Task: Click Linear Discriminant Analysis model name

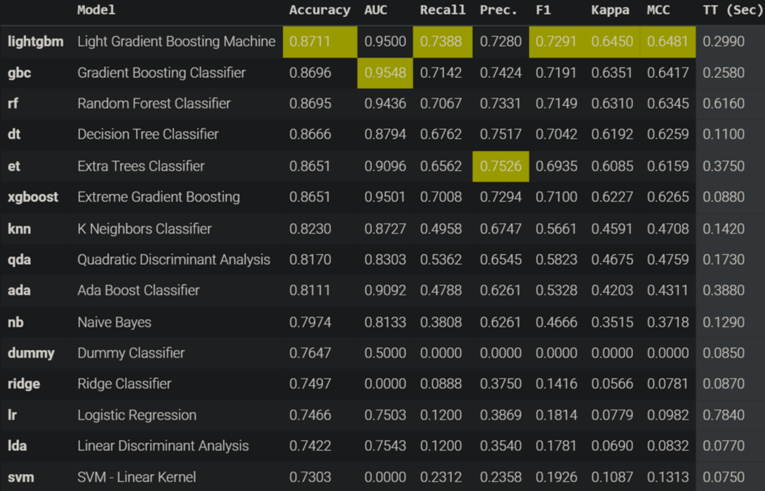Action: point(163,446)
